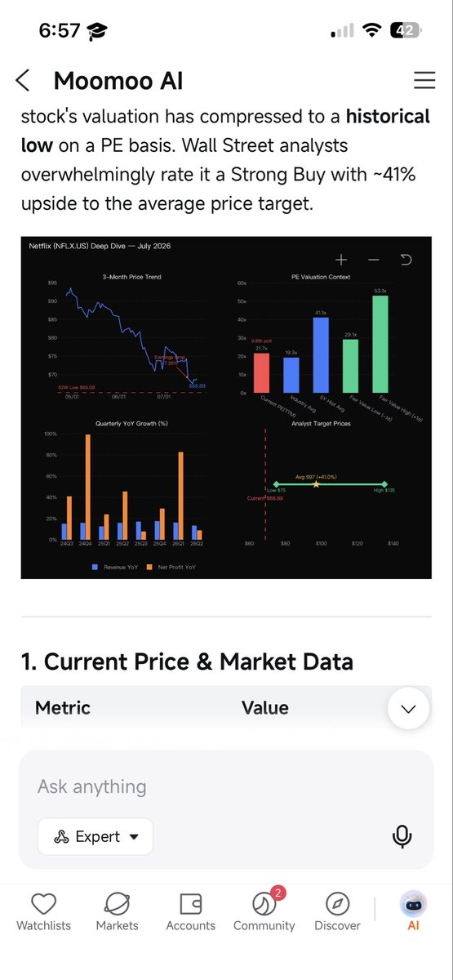Go back using the left chevron

pyautogui.click(x=23, y=80)
